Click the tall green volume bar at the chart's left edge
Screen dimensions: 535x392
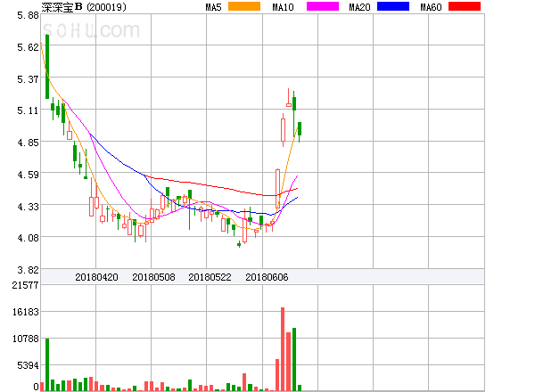point(47,364)
